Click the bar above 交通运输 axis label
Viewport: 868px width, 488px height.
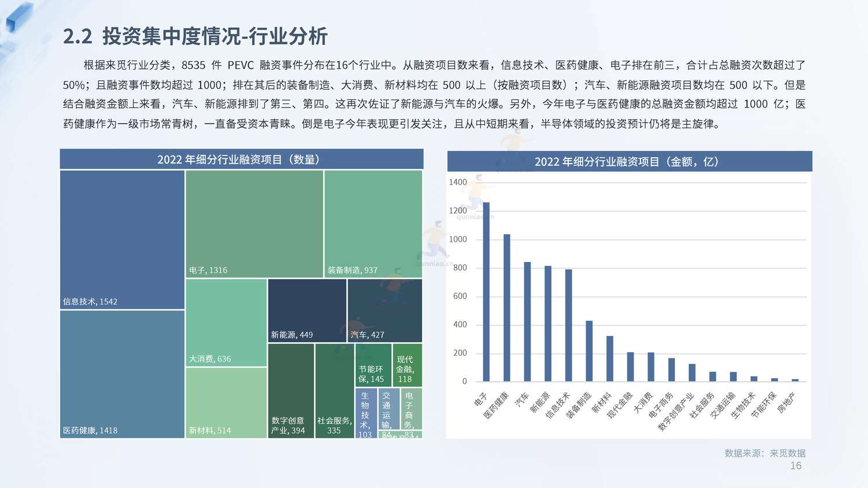pyautogui.click(x=733, y=376)
